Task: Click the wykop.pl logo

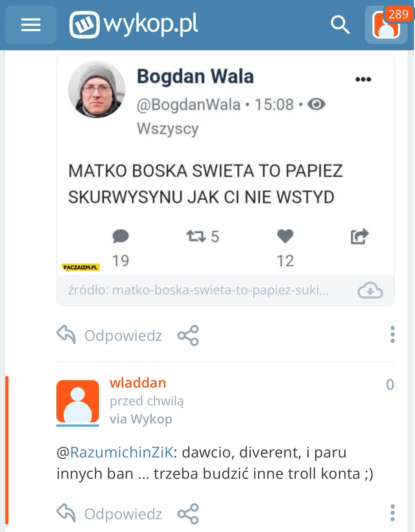Action: [134, 24]
